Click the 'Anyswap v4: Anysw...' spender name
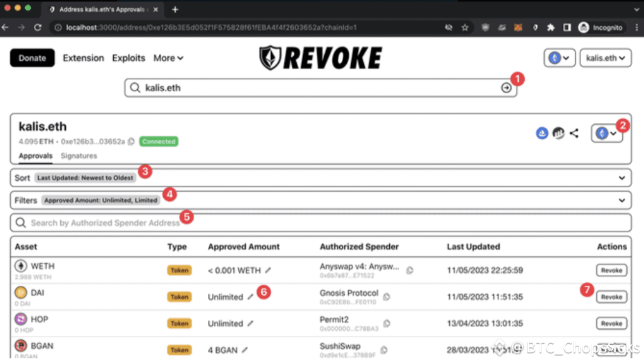Screen dimensions: 644x362 pos(359,266)
